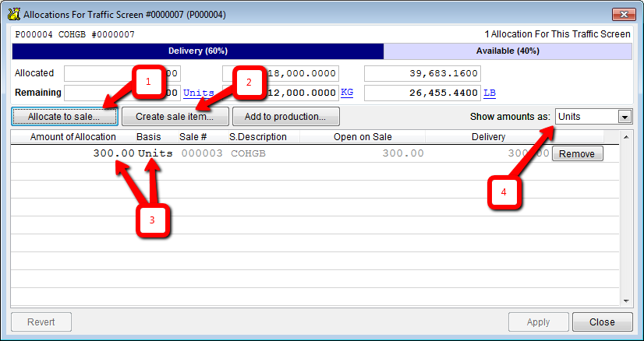Click the Basis column header
This screenshot has width=644, height=341.
click(149, 137)
